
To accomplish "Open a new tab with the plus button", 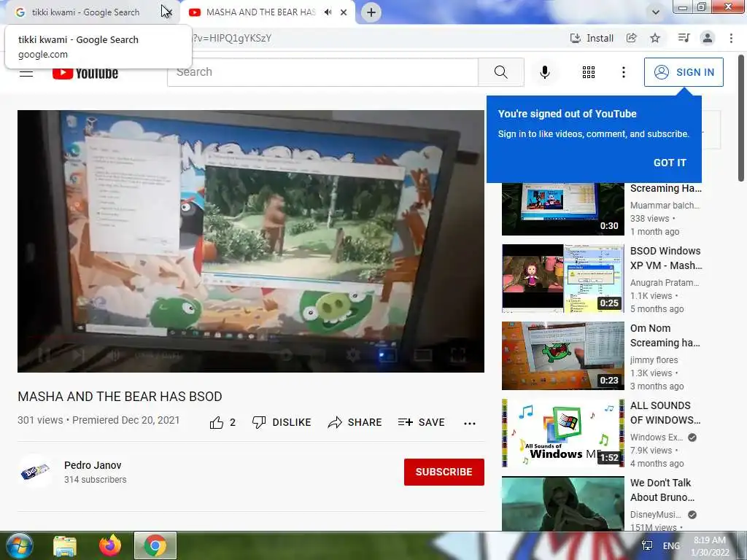I will [371, 12].
